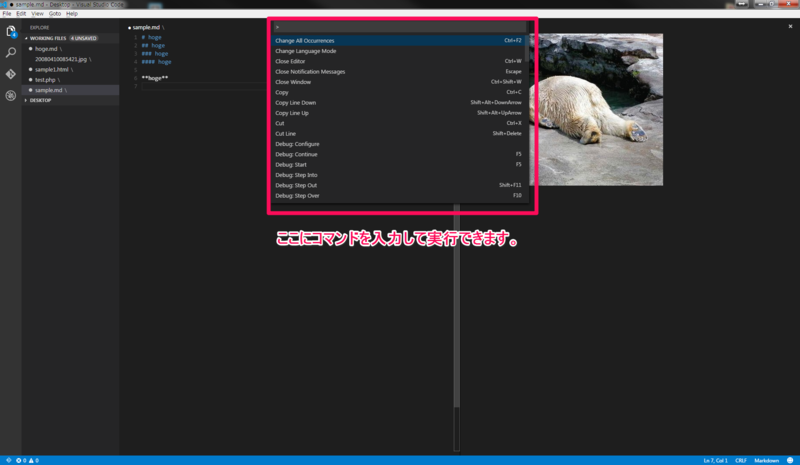Run the Close Window command
800x465 pixels.
click(x=398, y=82)
